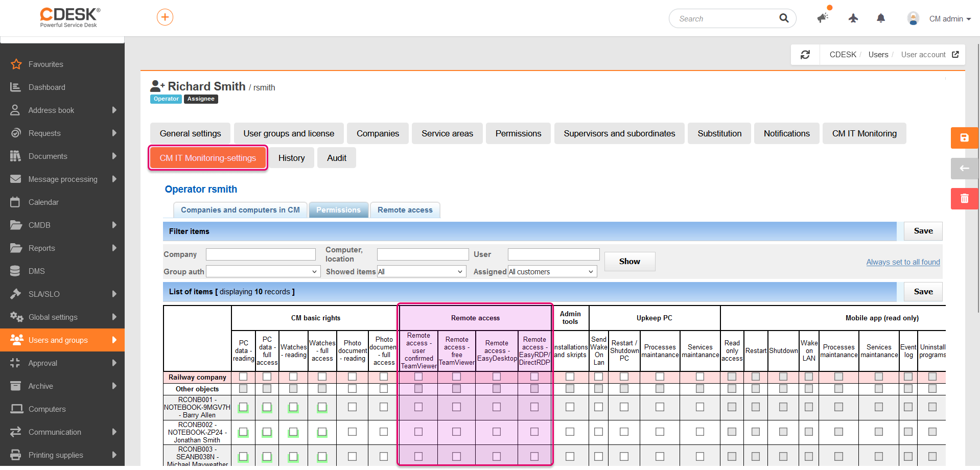Switch to the Permissions main tab
Screen dimensions: 980x470
518,133
